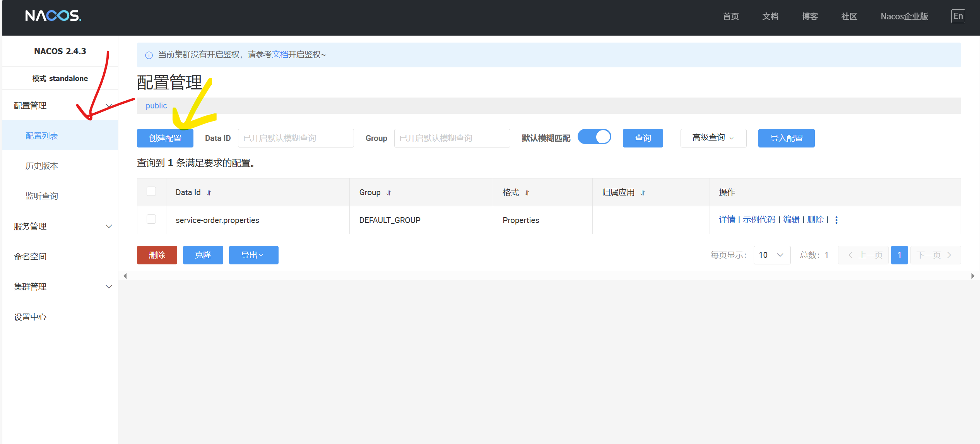Click 首页 in the top navigation
Viewport: 980px width, 444px height.
(731, 17)
